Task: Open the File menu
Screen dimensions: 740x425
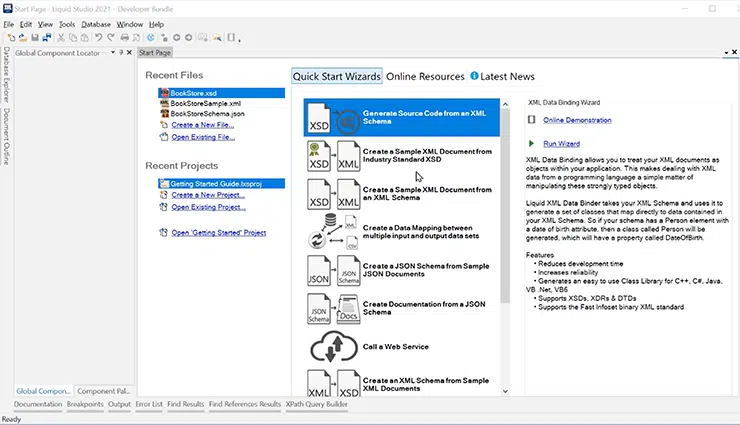Action: [8, 25]
